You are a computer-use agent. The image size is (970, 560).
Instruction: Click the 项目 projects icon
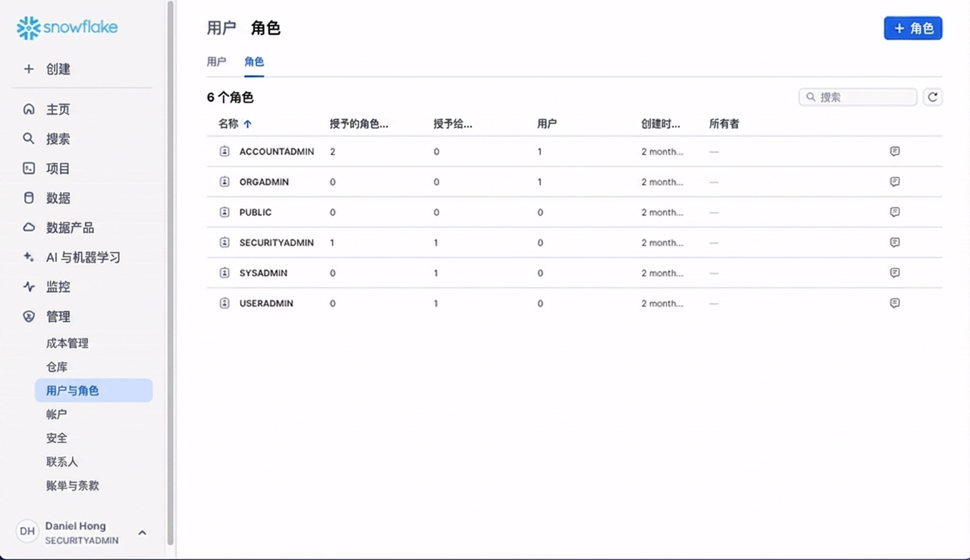(29, 169)
